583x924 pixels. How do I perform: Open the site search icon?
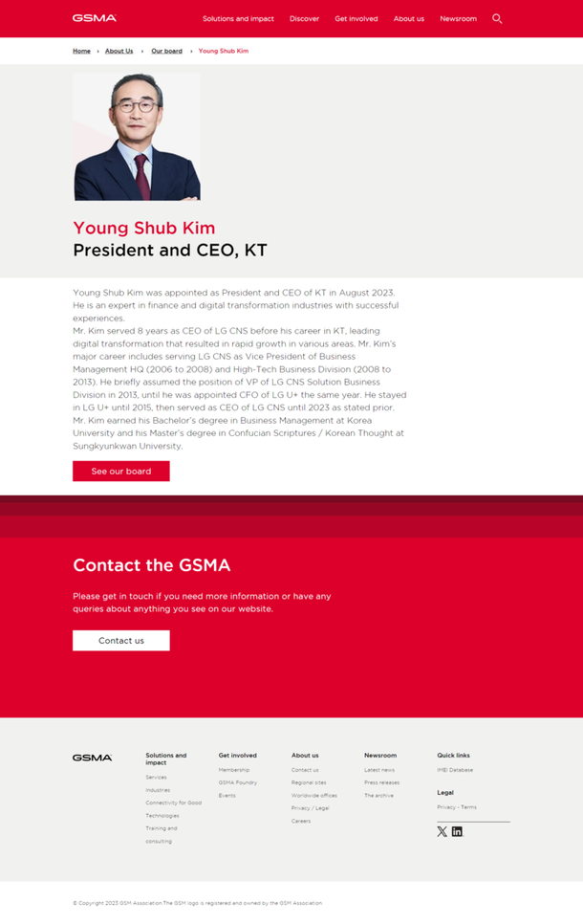tap(496, 18)
